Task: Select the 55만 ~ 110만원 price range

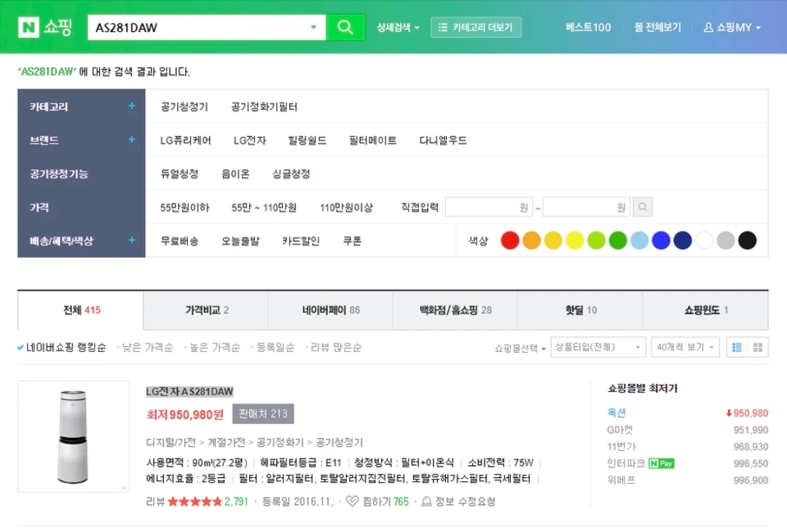Action: click(264, 207)
